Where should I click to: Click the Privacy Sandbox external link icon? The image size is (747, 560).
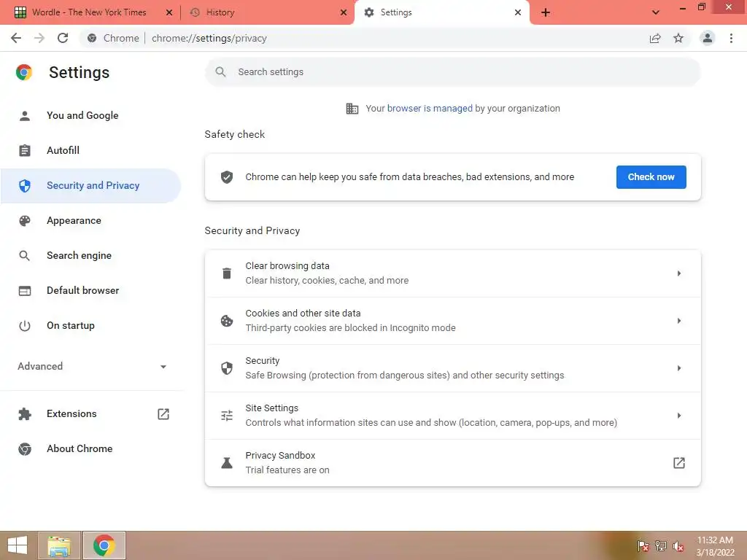pos(679,463)
